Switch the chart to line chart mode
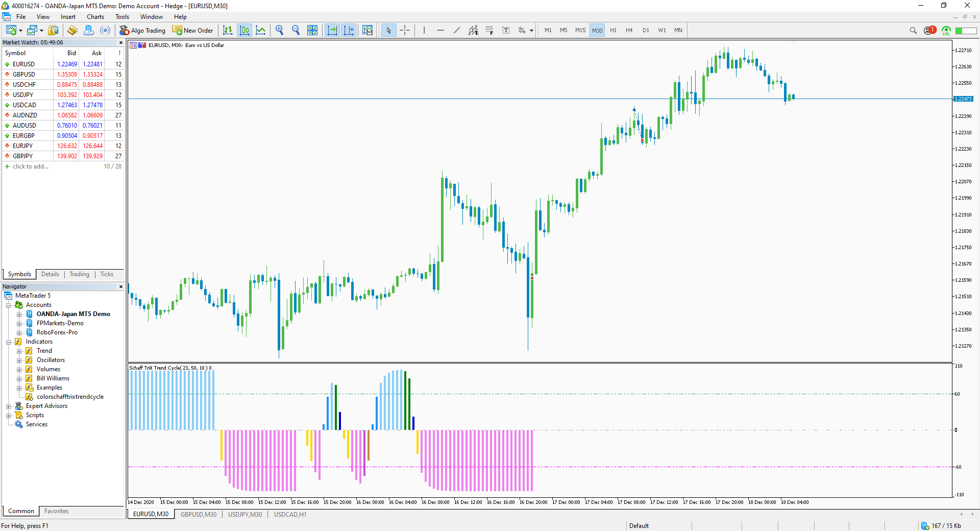 point(261,30)
